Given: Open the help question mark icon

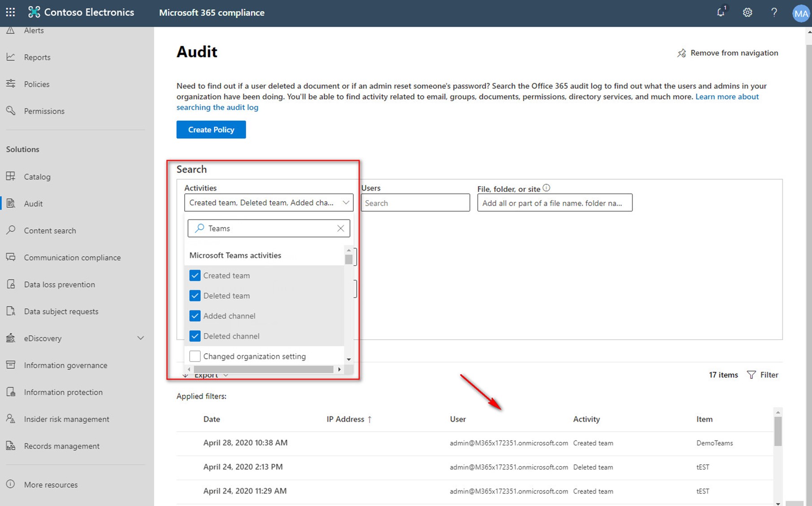Looking at the screenshot, I should [x=774, y=12].
